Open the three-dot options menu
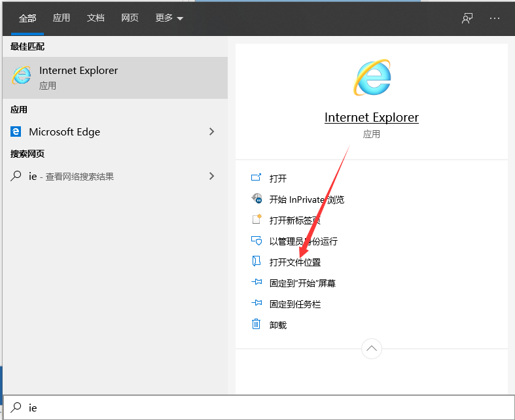This screenshot has width=515, height=420. coord(495,18)
